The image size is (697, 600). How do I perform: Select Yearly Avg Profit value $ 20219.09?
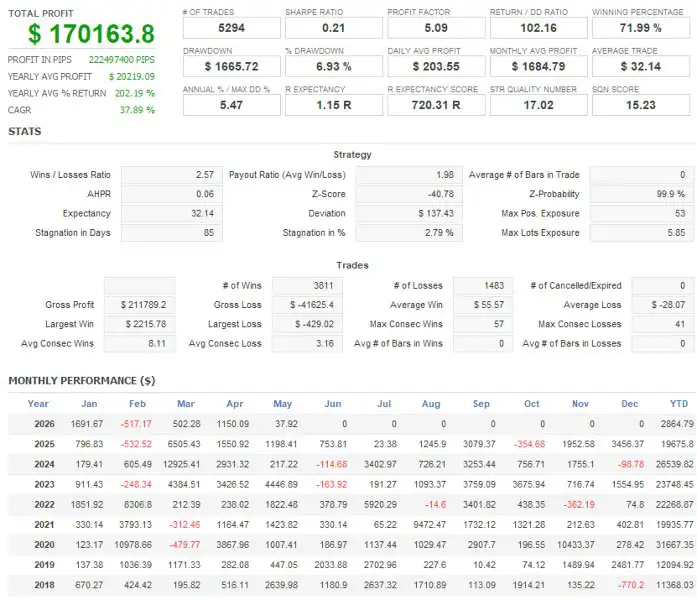[132, 76]
